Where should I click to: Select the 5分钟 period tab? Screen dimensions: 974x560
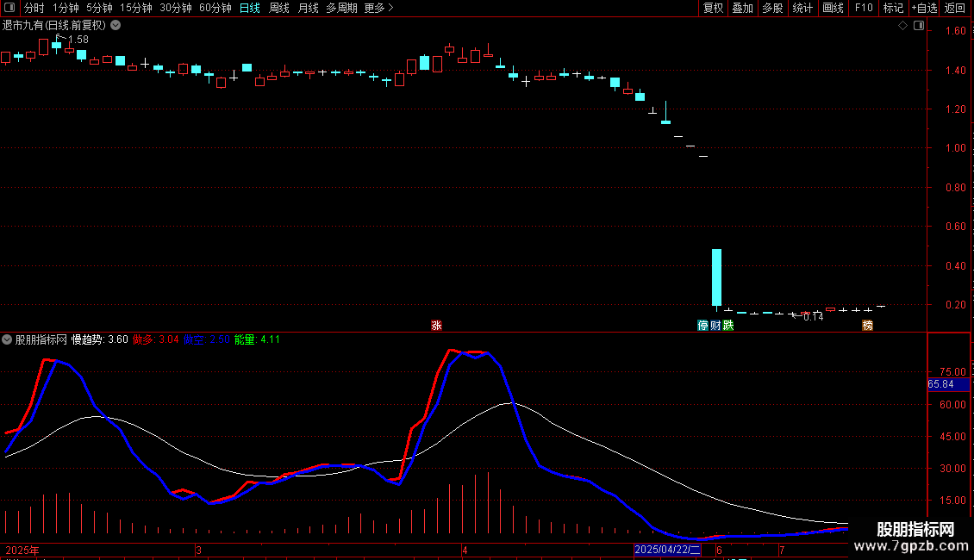[99, 8]
